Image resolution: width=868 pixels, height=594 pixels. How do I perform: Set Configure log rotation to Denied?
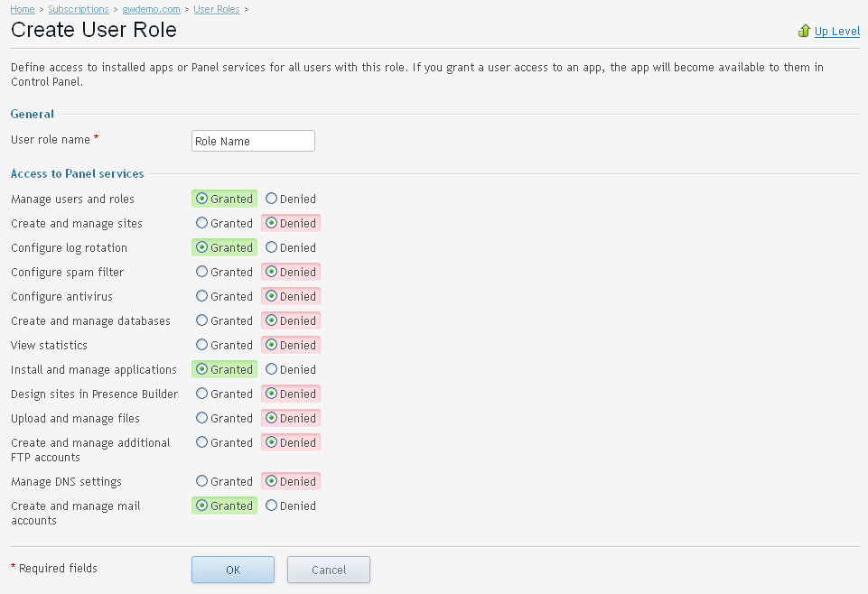272,247
